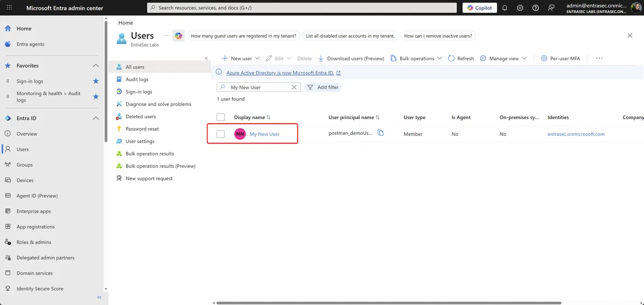Collapse the left navigation sidebar

(99, 298)
